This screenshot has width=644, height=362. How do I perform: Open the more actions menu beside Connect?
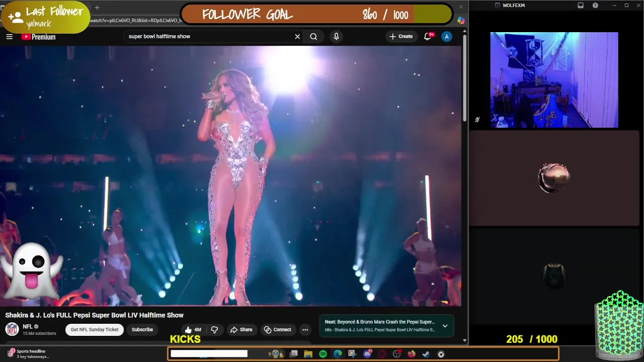pos(305,330)
